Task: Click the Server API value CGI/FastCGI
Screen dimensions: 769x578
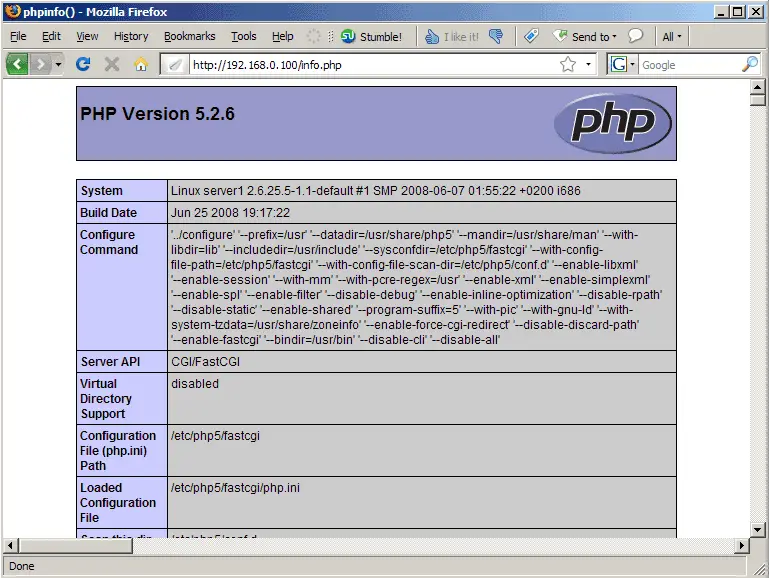Action: [205, 362]
